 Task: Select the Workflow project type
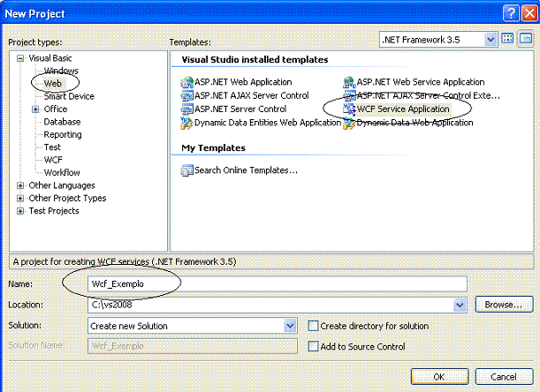click(x=62, y=173)
